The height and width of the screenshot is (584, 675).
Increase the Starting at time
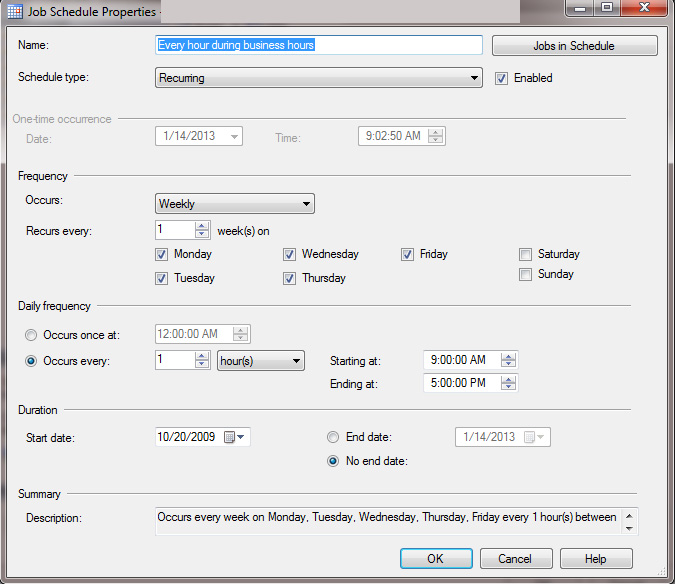click(508, 356)
